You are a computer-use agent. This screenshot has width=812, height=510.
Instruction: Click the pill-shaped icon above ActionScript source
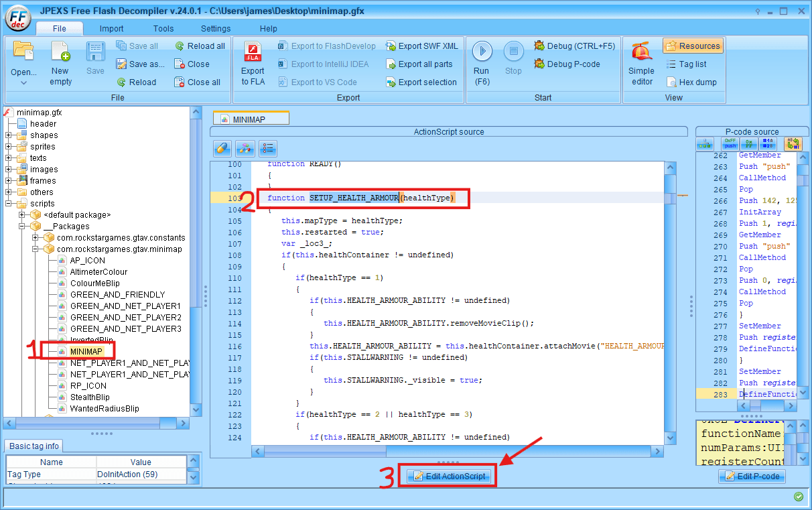coord(223,148)
